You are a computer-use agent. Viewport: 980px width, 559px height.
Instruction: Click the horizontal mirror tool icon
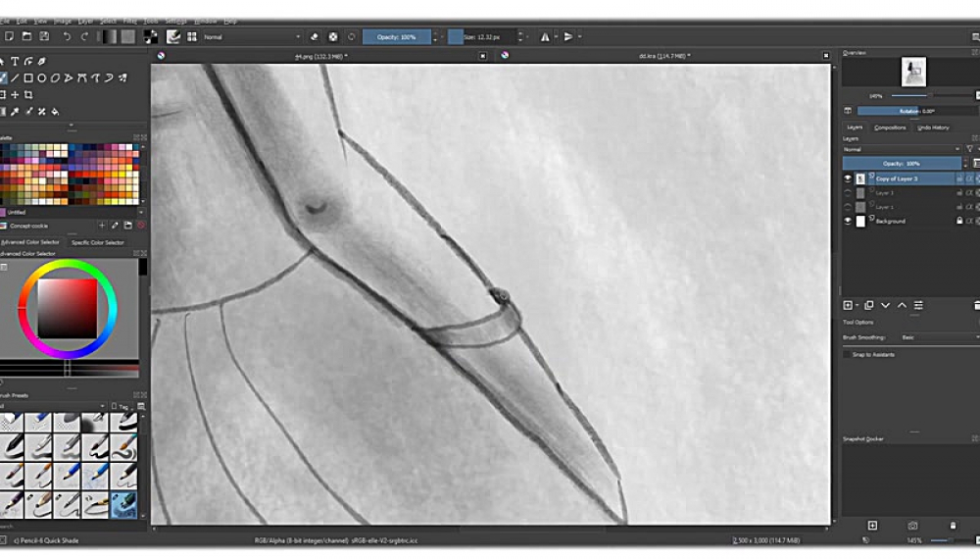point(545,36)
